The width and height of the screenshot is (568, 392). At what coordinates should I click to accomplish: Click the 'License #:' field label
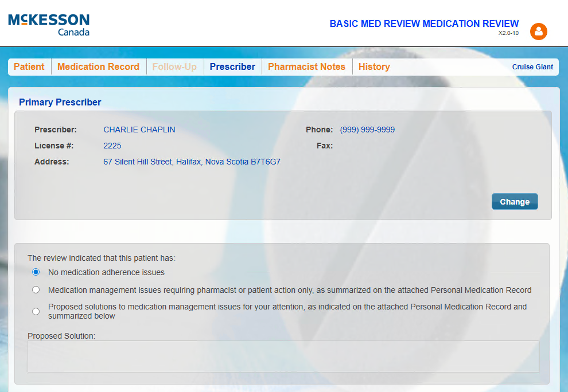click(x=54, y=146)
